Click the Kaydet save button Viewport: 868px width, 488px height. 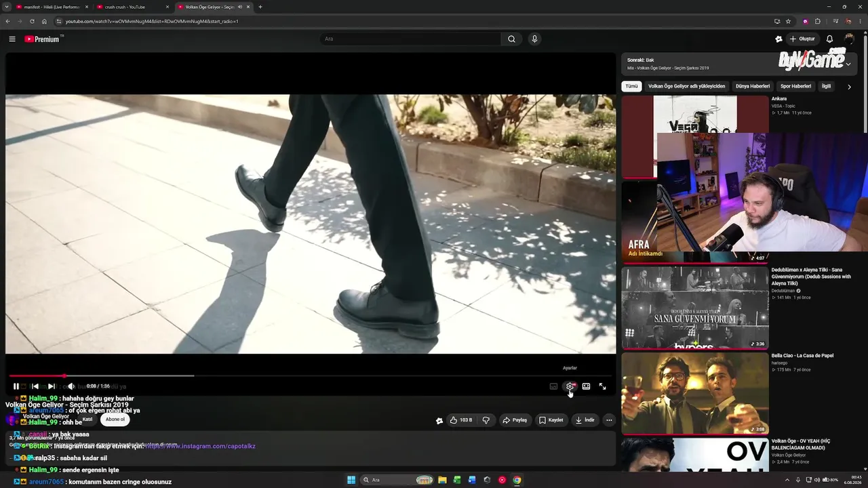pos(551,420)
